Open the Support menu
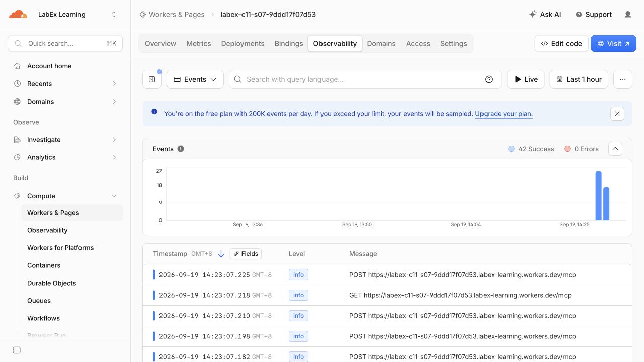 coord(593,14)
